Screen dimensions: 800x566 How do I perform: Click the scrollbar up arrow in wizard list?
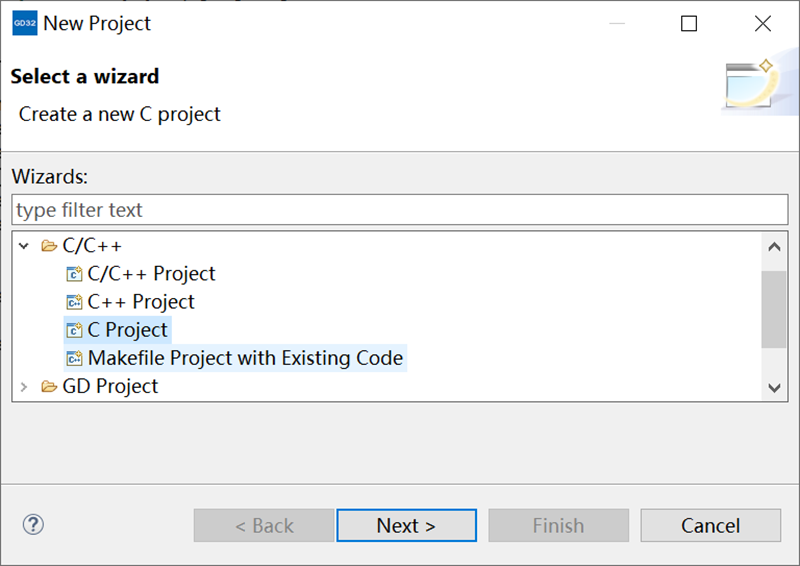[x=774, y=247]
